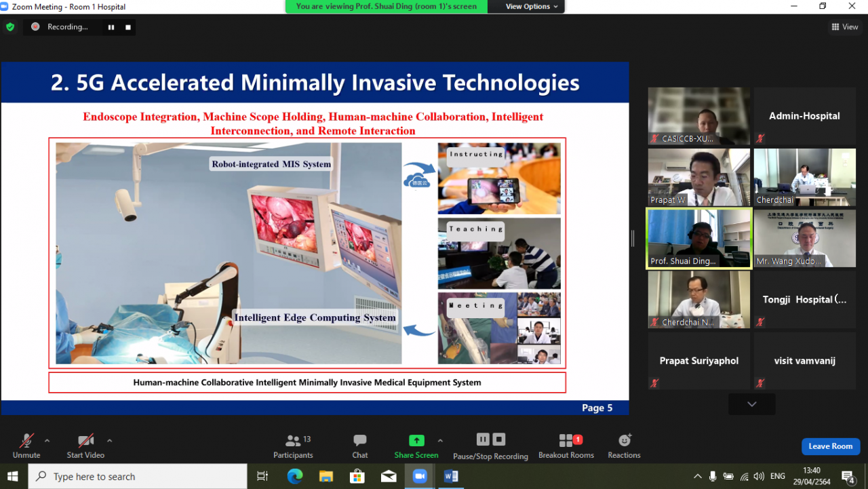Unmute the microphone
868x489 pixels.
(26, 446)
